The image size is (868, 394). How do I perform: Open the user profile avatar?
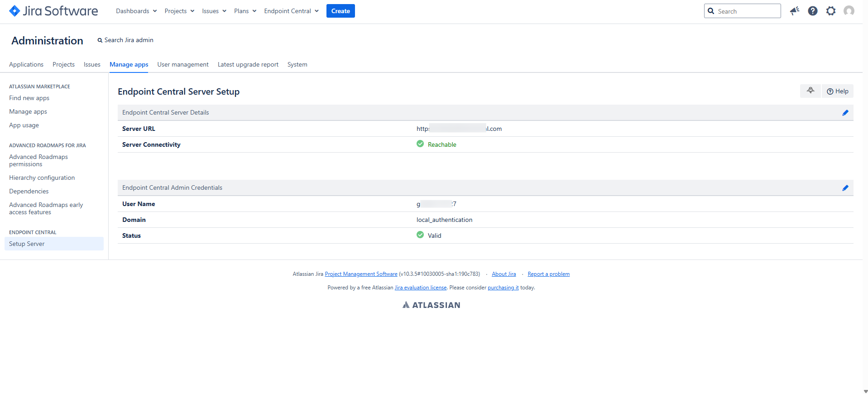pos(849,11)
